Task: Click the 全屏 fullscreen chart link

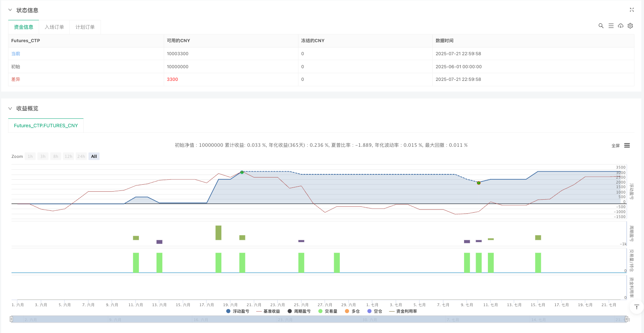Action: click(x=616, y=146)
